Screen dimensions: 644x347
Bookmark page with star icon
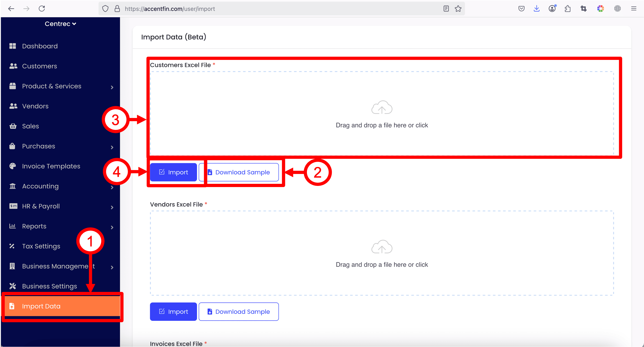(x=458, y=9)
